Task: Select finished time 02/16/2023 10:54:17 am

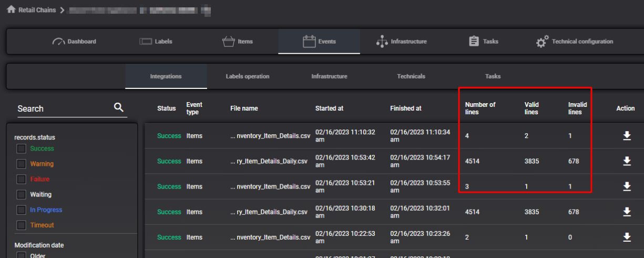Action: pos(420,161)
